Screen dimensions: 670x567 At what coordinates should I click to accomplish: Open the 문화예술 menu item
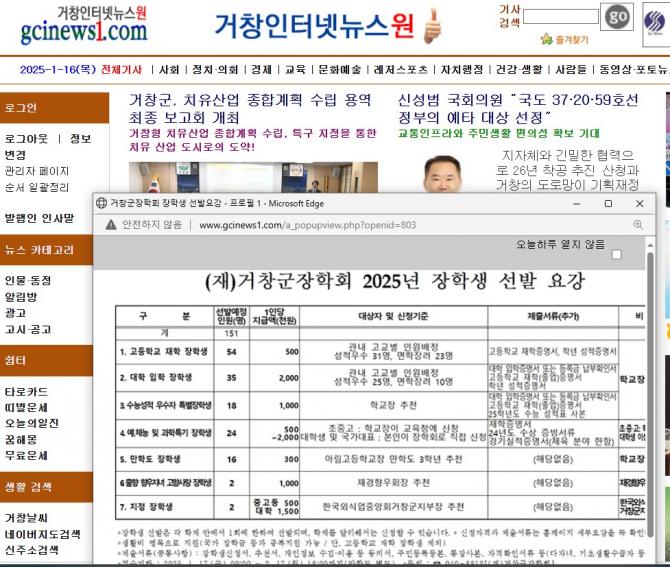tap(339, 70)
